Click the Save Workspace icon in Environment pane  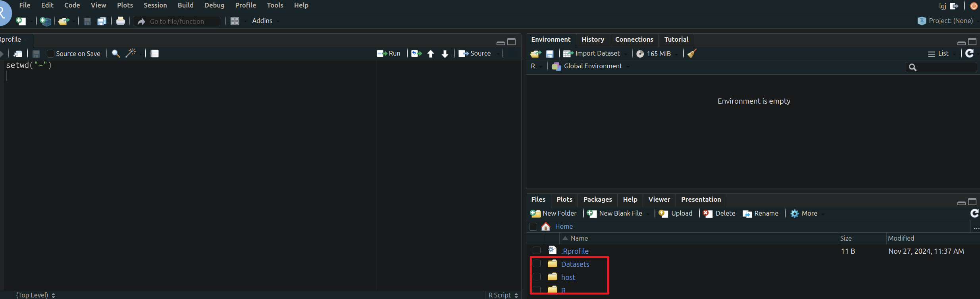550,54
